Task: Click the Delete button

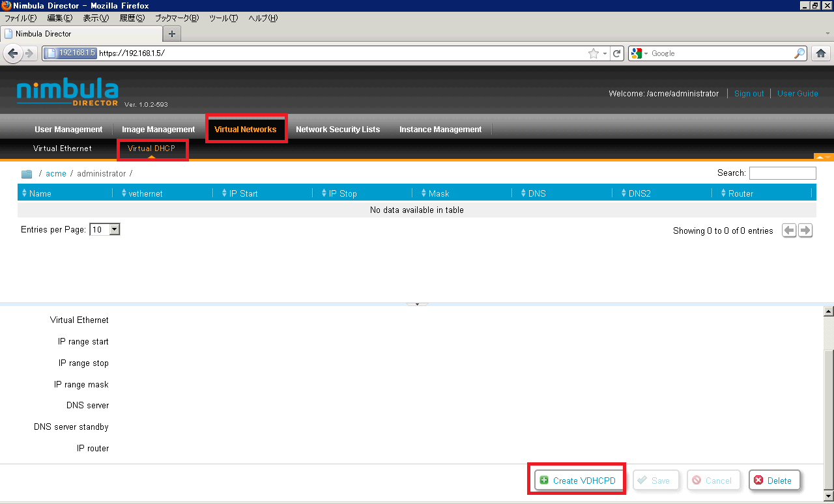Action: click(774, 481)
